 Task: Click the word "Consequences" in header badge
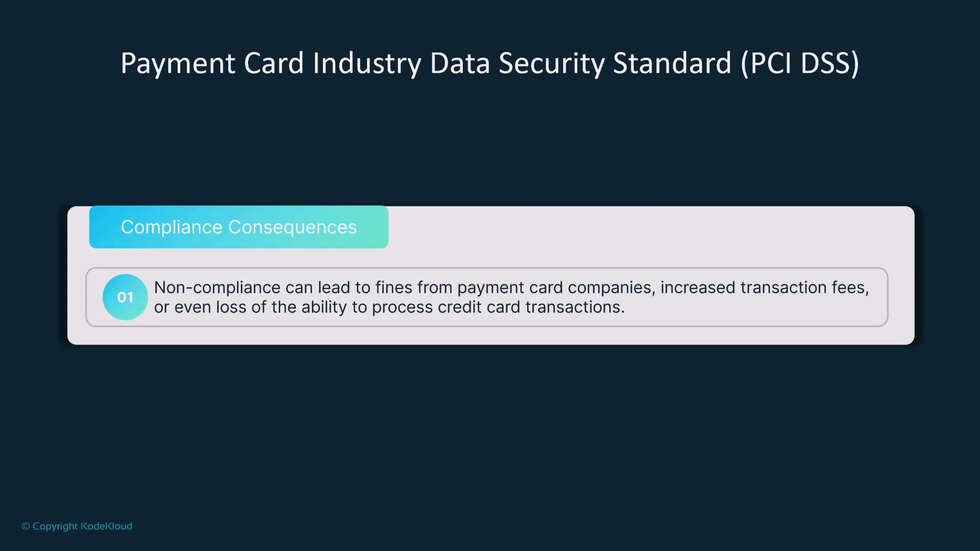click(292, 227)
